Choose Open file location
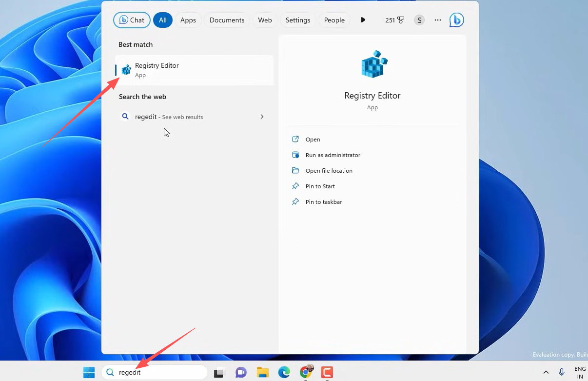 (329, 171)
